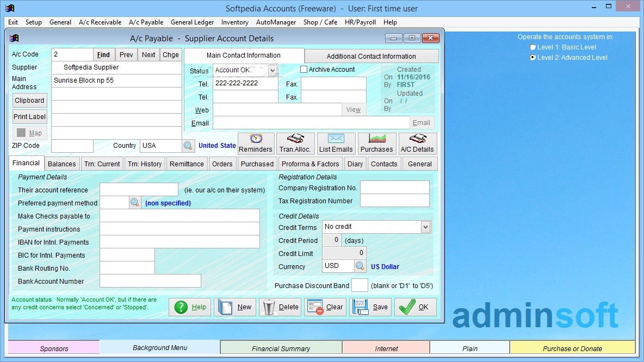Open Purchases chart button
644x362 pixels.
tap(376, 143)
